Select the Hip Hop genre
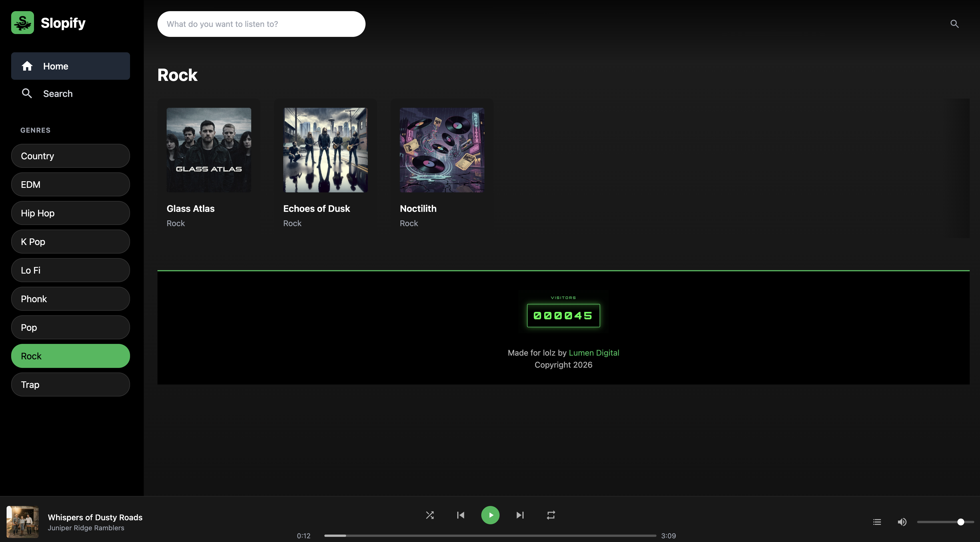This screenshot has width=980, height=542. pyautogui.click(x=70, y=213)
